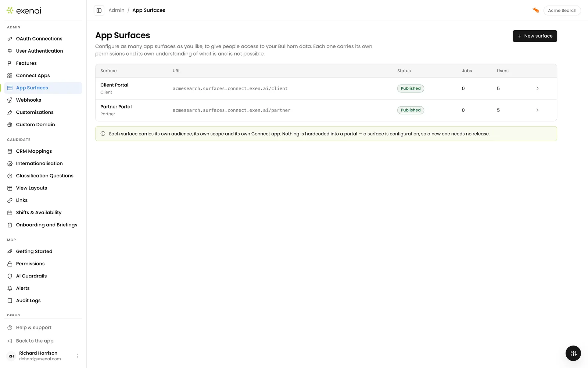
Task: Click the Connect Apps grid icon
Action: pyautogui.click(x=10, y=75)
